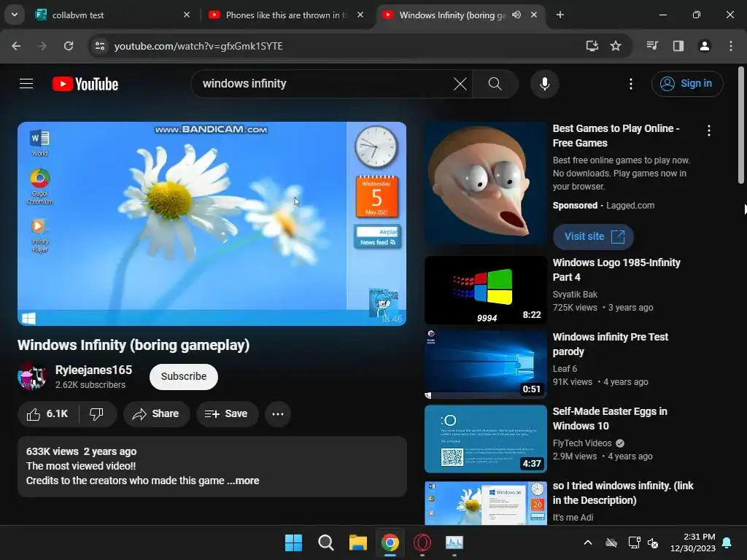This screenshot has height=560, width=747.
Task: Open taskbar Search
Action: 326,542
